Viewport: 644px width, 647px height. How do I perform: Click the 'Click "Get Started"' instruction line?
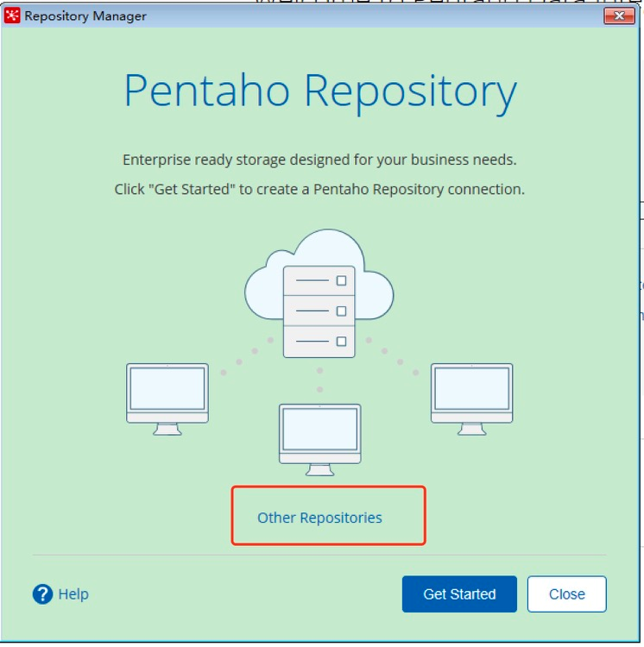(319, 189)
